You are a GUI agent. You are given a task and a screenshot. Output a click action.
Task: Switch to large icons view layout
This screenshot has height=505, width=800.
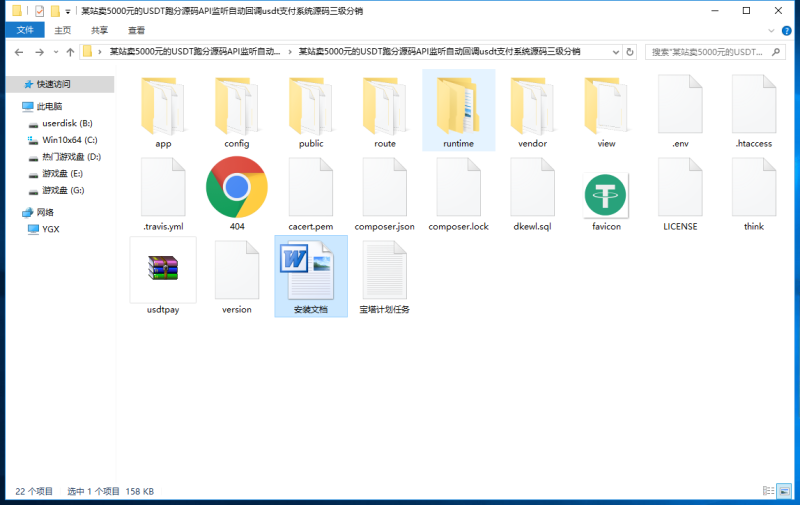(784, 491)
